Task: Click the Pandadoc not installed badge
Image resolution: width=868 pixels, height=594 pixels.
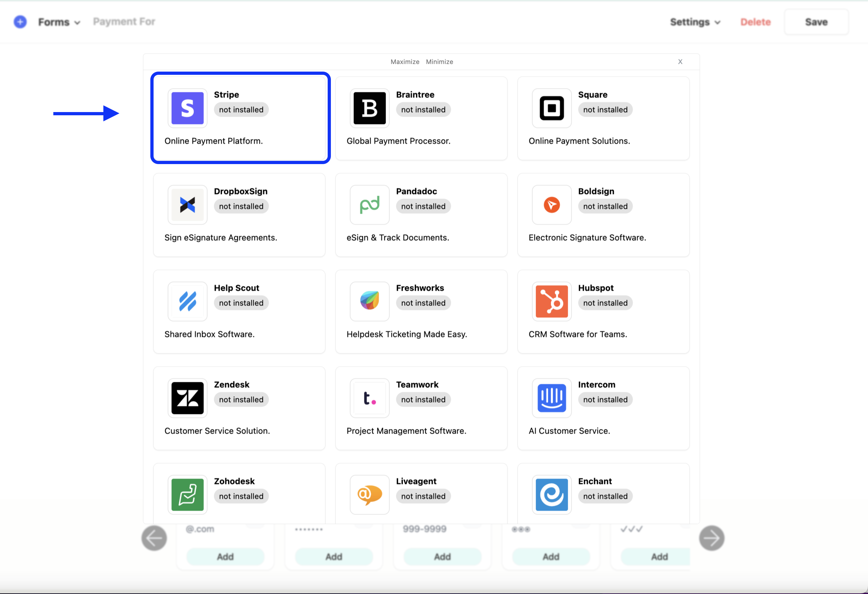Action: pyautogui.click(x=423, y=206)
